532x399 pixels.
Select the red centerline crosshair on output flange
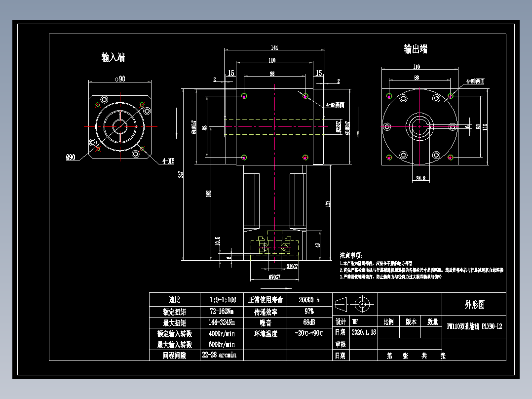(x=420, y=127)
